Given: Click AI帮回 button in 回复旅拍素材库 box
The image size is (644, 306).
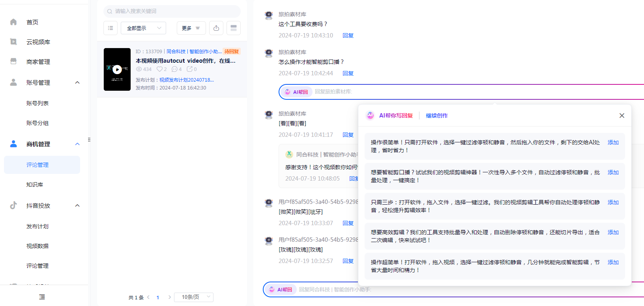Looking at the screenshot, I should (x=296, y=92).
